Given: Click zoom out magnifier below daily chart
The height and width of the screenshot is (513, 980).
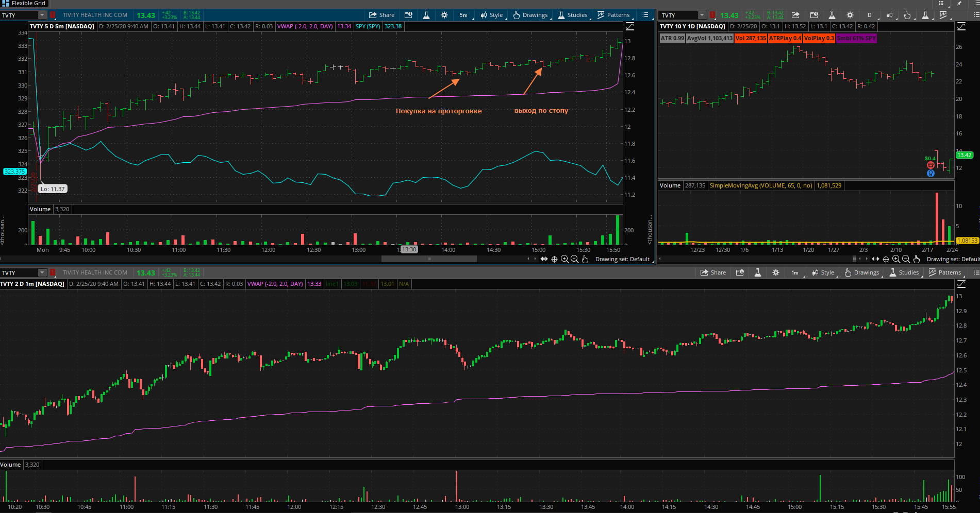Looking at the screenshot, I should pyautogui.click(x=906, y=259).
